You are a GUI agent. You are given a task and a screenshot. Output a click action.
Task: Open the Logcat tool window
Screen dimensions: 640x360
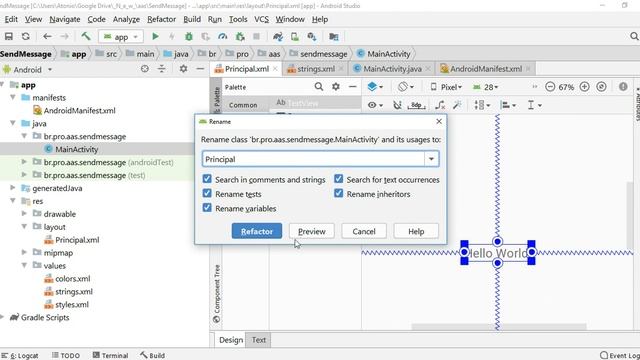20,356
